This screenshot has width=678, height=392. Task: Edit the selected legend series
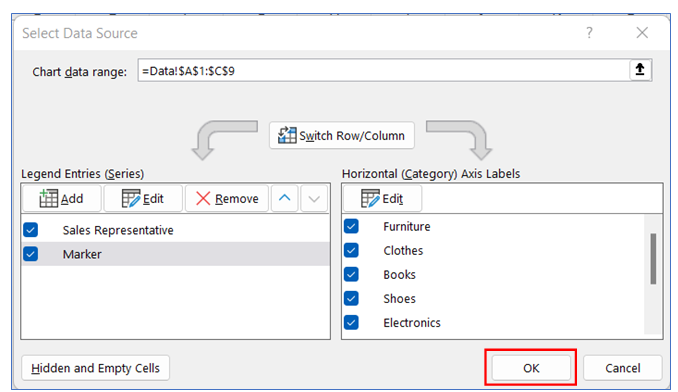coord(143,199)
